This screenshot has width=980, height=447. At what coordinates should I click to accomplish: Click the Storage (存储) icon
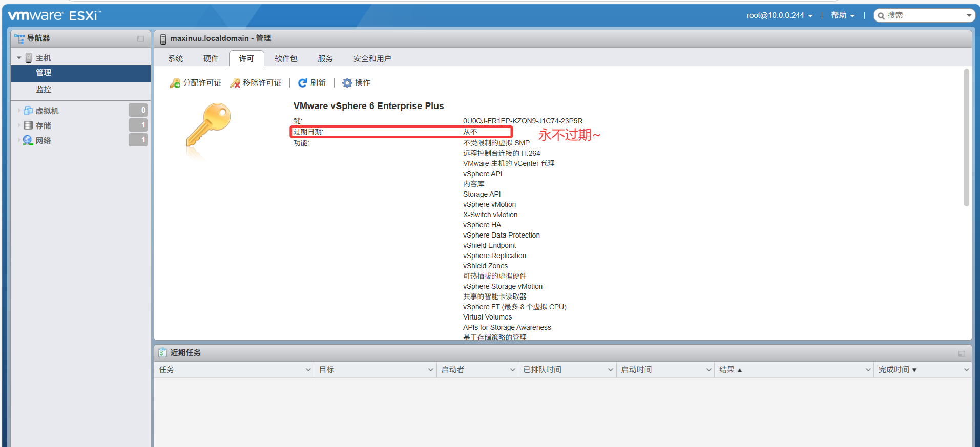28,125
